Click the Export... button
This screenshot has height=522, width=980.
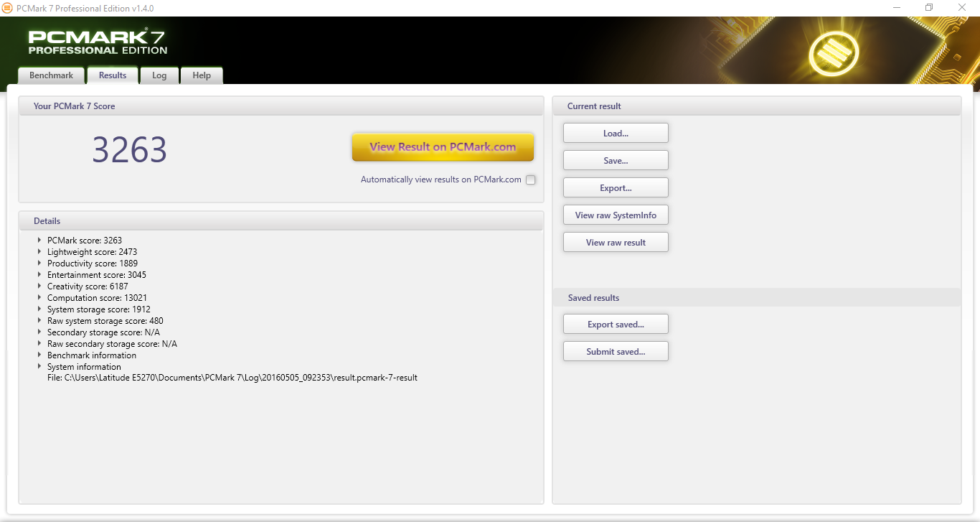(x=616, y=187)
